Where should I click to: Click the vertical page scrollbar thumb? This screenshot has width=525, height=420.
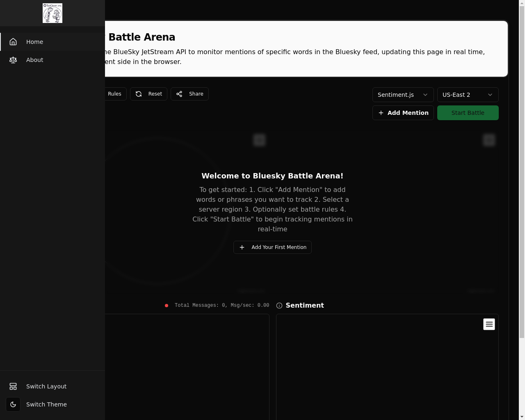[x=522, y=172]
